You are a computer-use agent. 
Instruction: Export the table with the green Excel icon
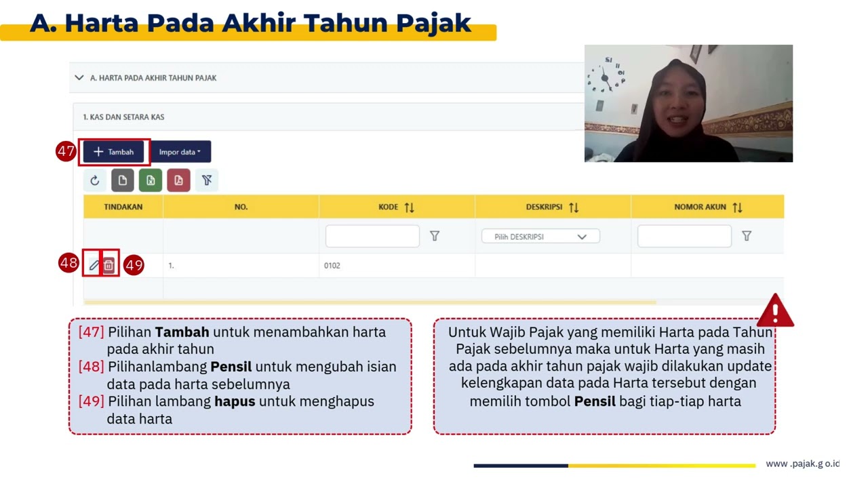(151, 180)
